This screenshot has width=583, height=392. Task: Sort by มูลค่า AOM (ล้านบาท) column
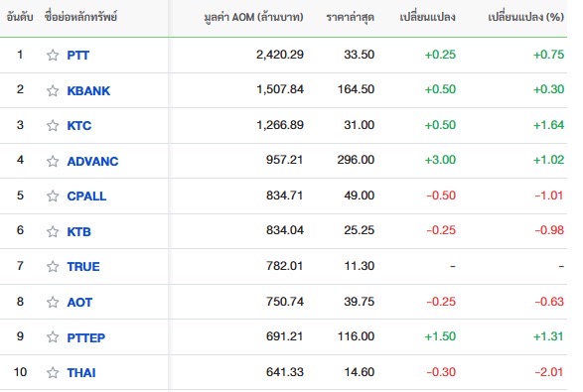[x=253, y=17]
